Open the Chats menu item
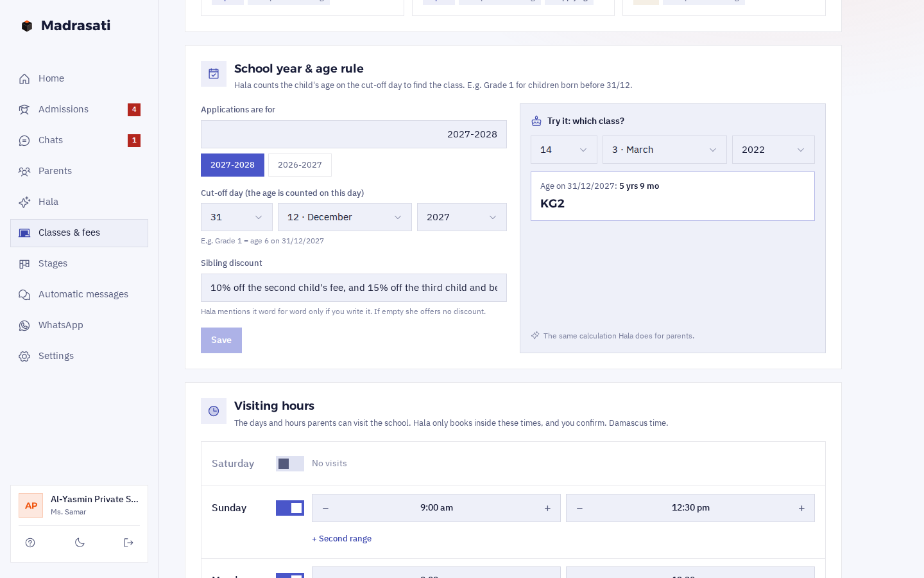The height and width of the screenshot is (578, 924). tap(80, 141)
